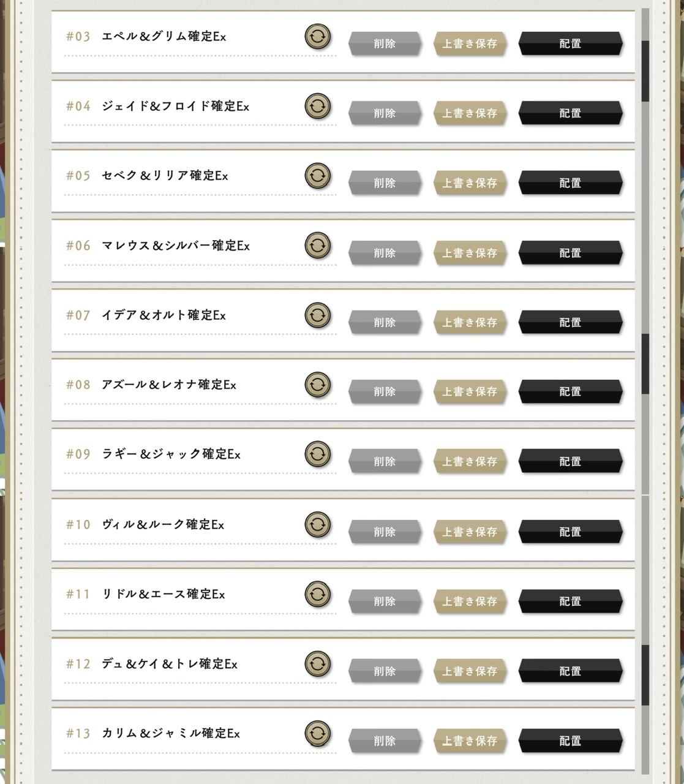This screenshot has height=784, width=684.
Task: Tap the circular arrows icon next to イデア＆オルト確定Ex
Action: (x=317, y=315)
